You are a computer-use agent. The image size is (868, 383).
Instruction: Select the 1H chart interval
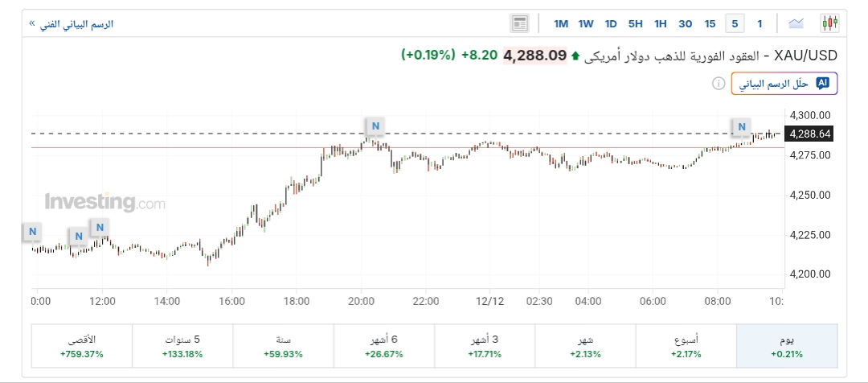click(660, 23)
